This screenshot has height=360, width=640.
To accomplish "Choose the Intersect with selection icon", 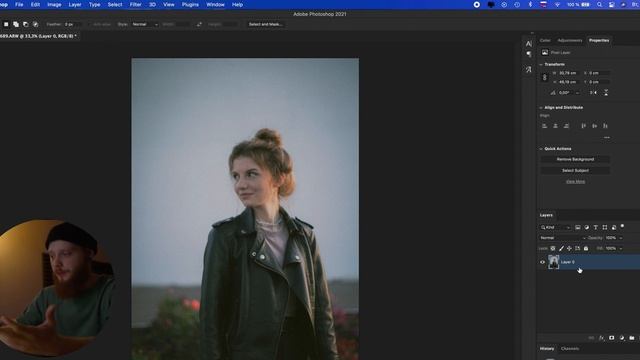I will pos(36,24).
